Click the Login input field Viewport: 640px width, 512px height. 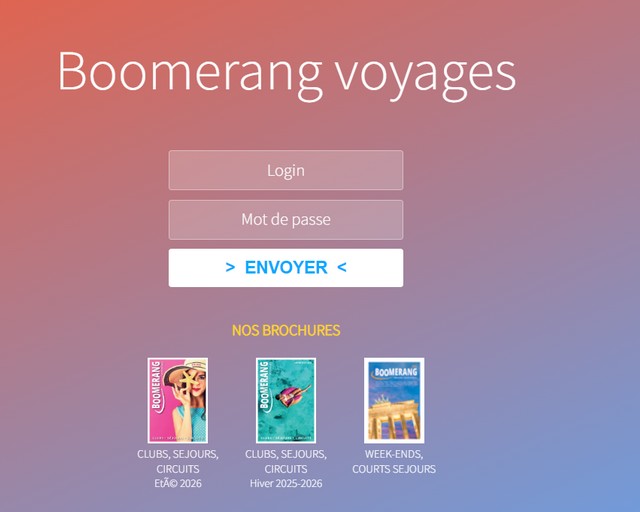(x=286, y=170)
